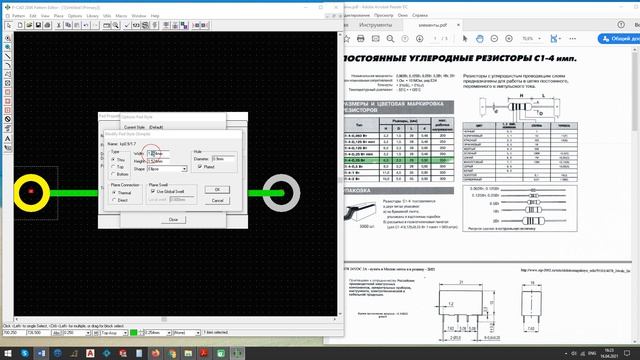
Task: Click the checkmark validate icon in the toolbar
Action: pyautogui.click(x=127, y=25)
